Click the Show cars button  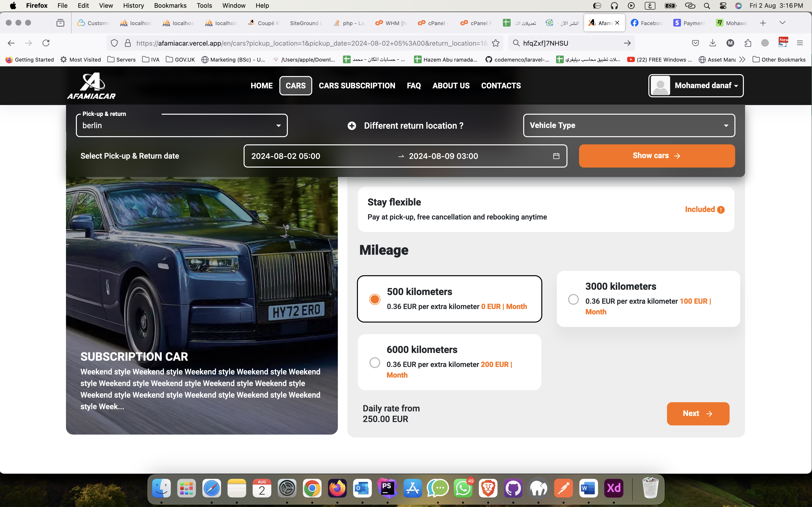click(656, 155)
